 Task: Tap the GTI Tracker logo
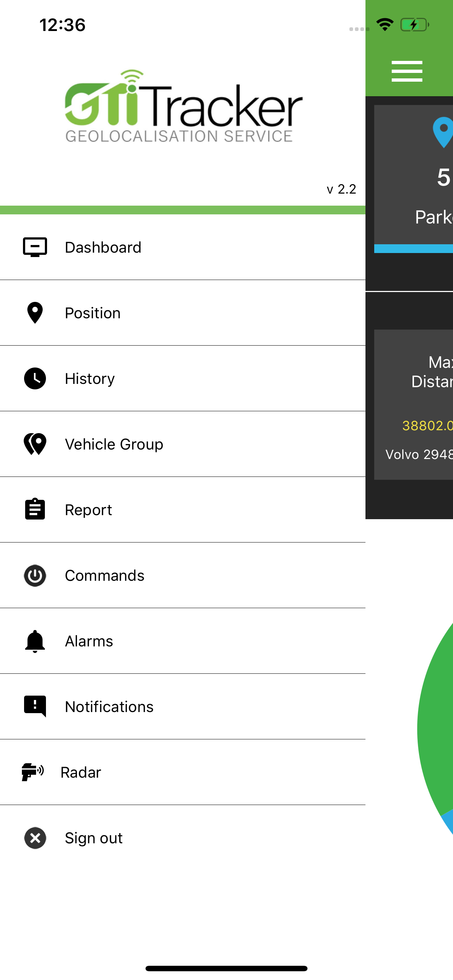[183, 106]
